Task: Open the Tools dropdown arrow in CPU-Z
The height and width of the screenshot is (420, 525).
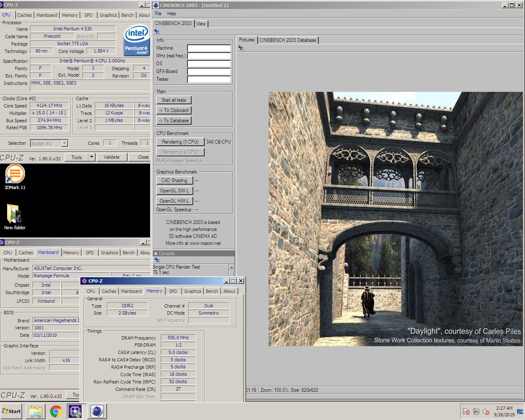Action: pos(91,157)
